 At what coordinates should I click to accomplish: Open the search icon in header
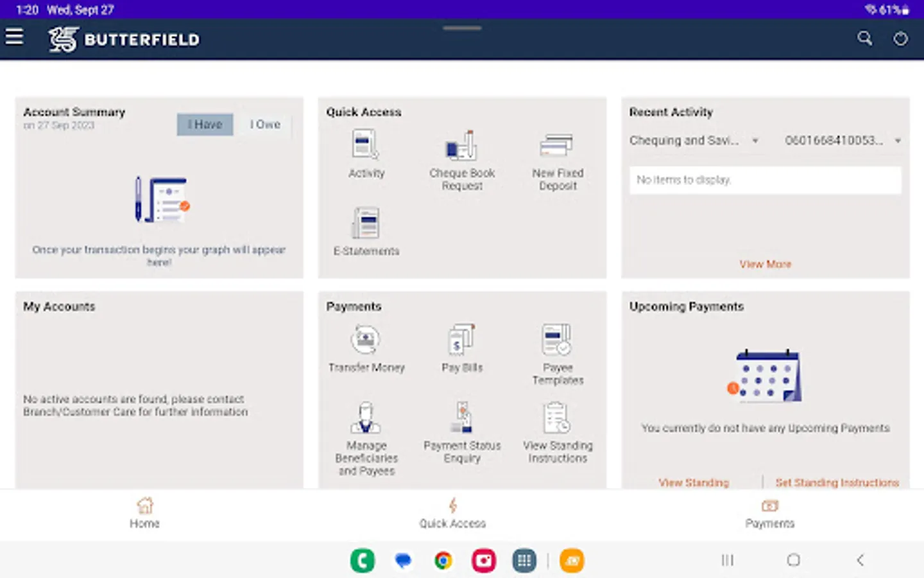pos(865,39)
